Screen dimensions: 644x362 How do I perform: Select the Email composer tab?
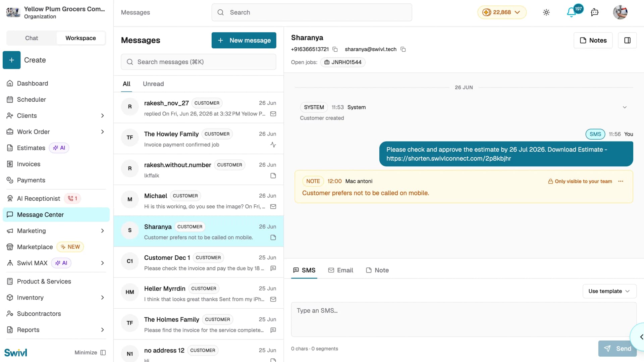point(340,270)
